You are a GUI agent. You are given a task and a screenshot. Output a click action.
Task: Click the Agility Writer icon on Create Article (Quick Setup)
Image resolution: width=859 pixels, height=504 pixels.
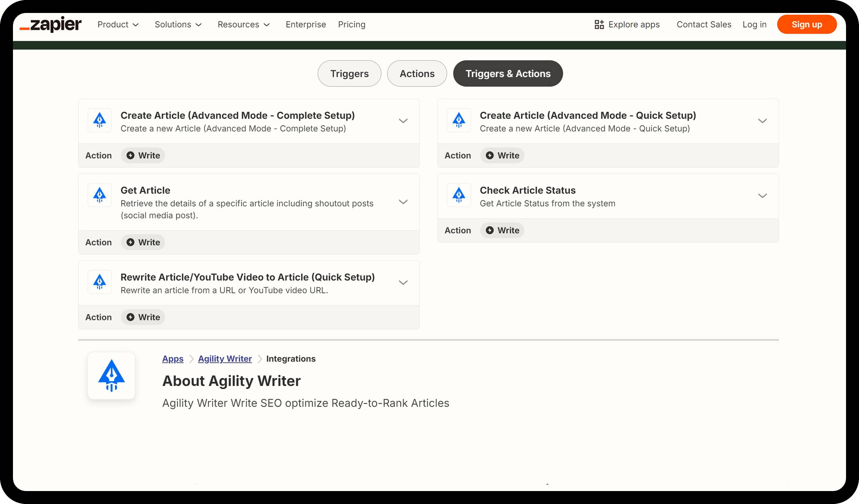(x=459, y=120)
